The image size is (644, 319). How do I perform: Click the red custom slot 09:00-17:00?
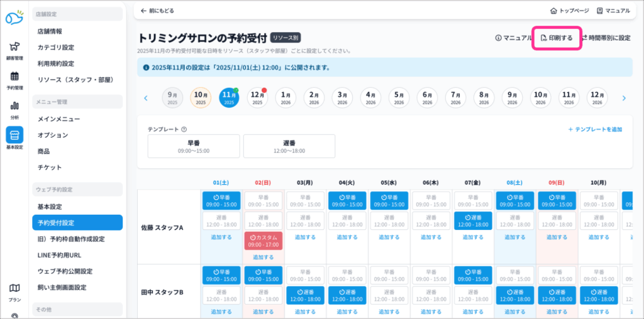point(264,241)
